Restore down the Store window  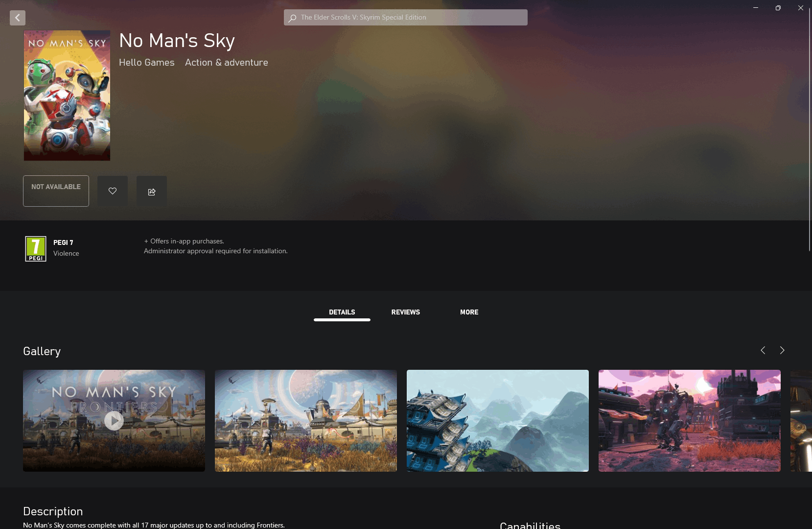778,8
